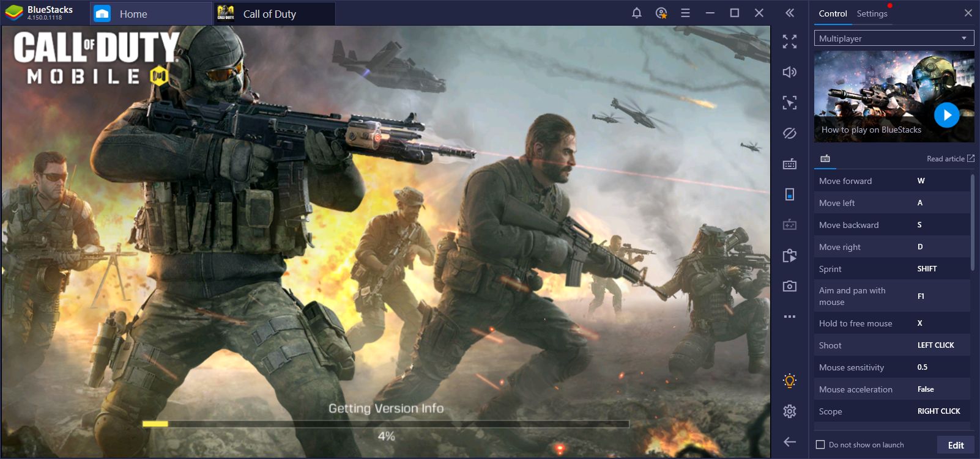Click the controls list vertical scrollbar
Image resolution: width=980 pixels, height=459 pixels.
tap(973, 223)
